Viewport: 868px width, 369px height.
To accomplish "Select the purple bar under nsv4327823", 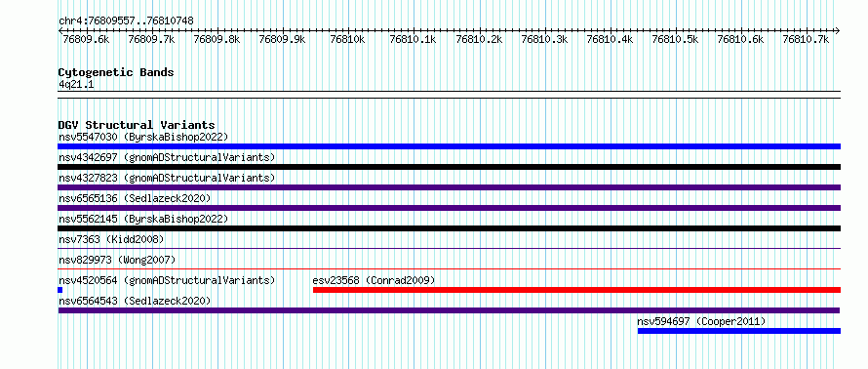I will coord(449,187).
